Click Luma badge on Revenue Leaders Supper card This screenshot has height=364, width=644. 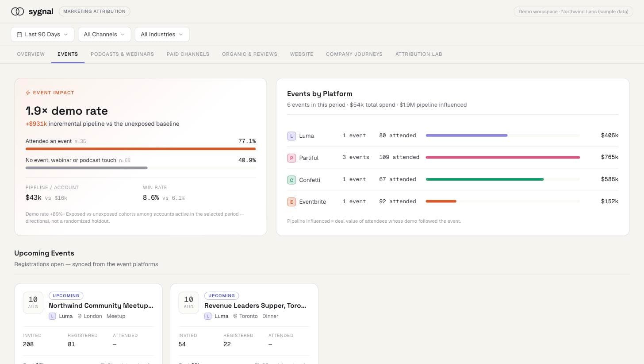(208, 316)
